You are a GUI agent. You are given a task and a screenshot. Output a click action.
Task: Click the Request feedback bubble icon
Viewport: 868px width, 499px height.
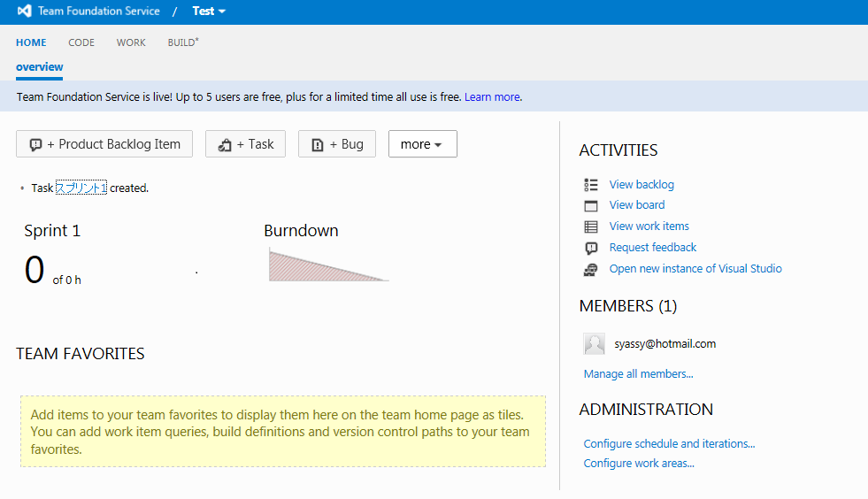pyautogui.click(x=591, y=248)
